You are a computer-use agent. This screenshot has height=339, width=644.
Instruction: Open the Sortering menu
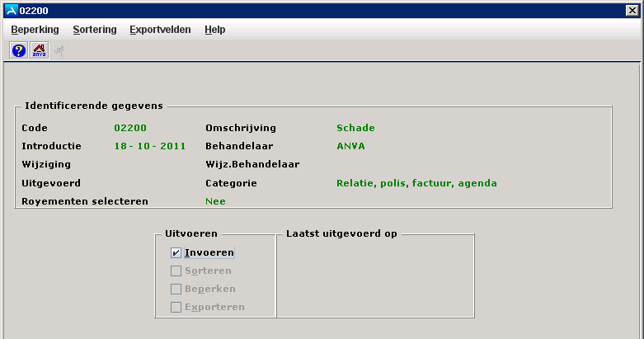point(94,30)
